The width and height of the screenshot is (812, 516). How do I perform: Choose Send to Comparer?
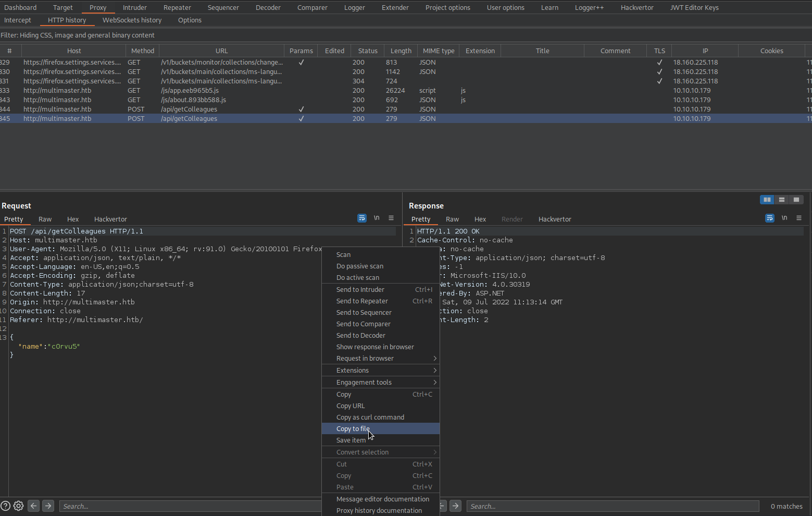click(x=381, y=324)
